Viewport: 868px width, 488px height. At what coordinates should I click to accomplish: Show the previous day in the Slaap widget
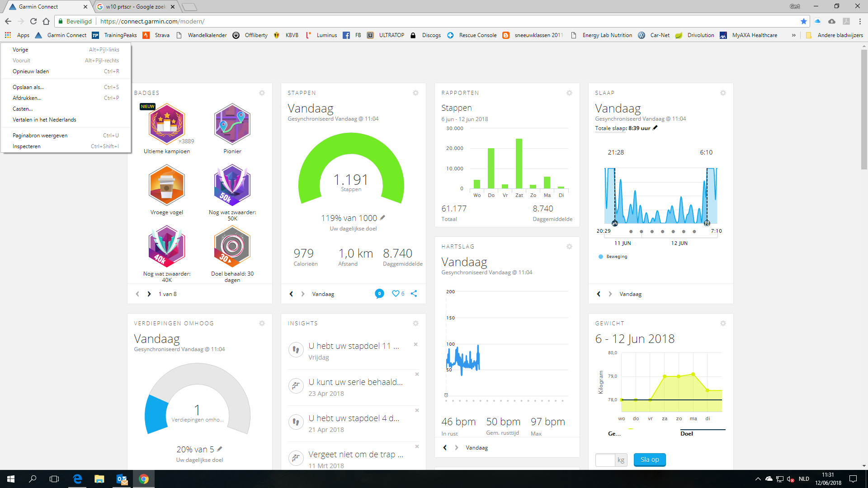599,294
